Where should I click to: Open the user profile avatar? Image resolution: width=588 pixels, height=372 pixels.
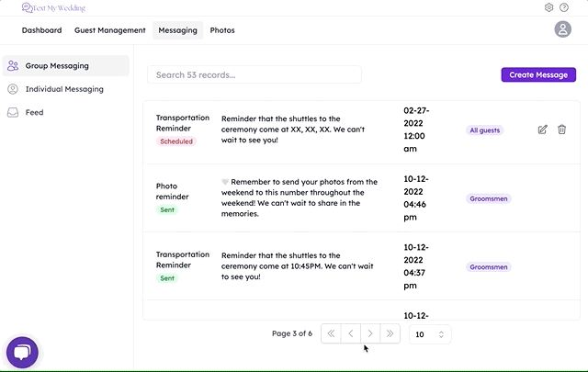tap(563, 29)
